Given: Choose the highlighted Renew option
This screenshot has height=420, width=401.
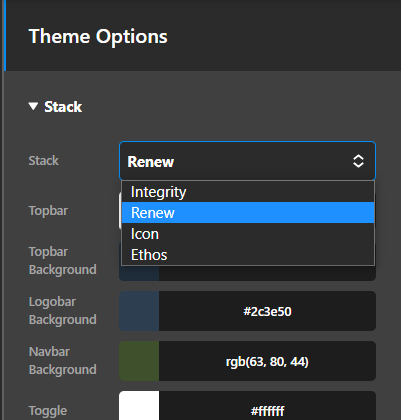Looking at the screenshot, I should pos(248,213).
